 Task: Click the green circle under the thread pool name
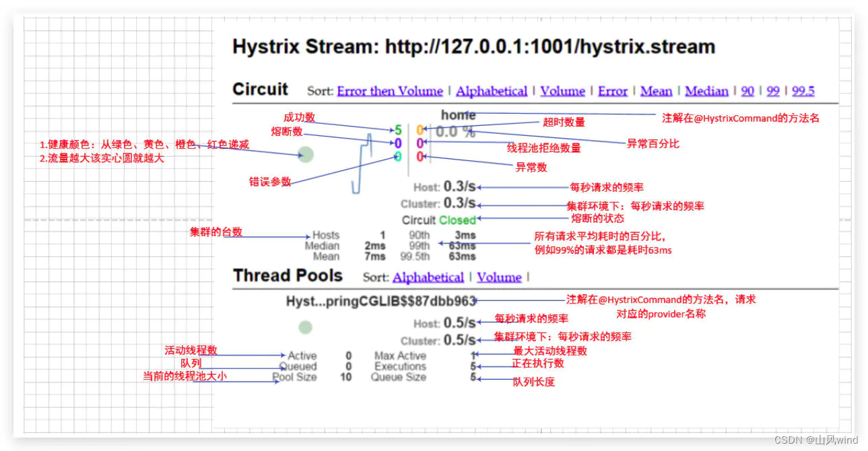[x=305, y=327]
